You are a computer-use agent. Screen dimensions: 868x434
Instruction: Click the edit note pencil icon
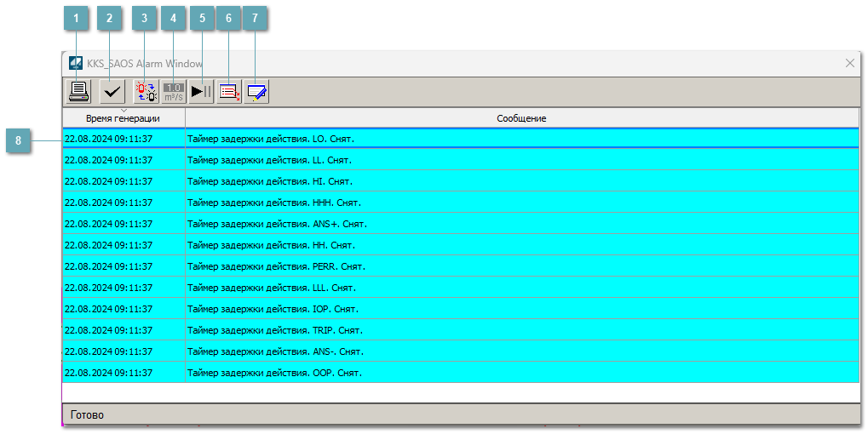[256, 91]
